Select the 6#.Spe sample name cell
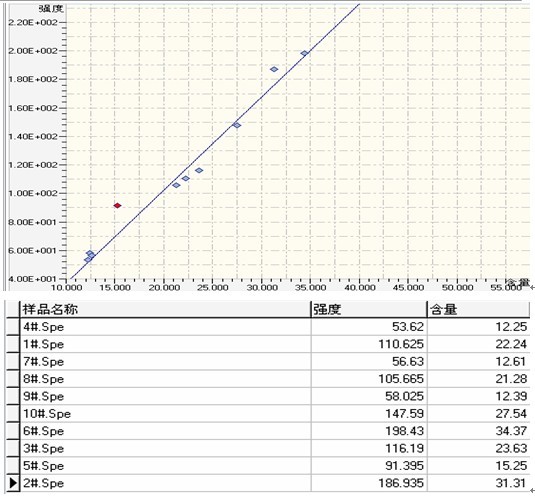This screenshot has height=498, width=535. tap(165, 431)
